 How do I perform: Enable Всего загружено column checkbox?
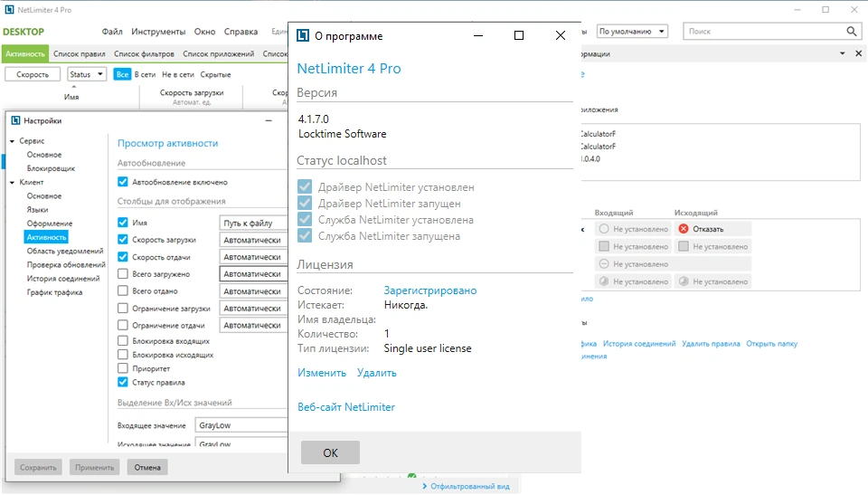(123, 274)
